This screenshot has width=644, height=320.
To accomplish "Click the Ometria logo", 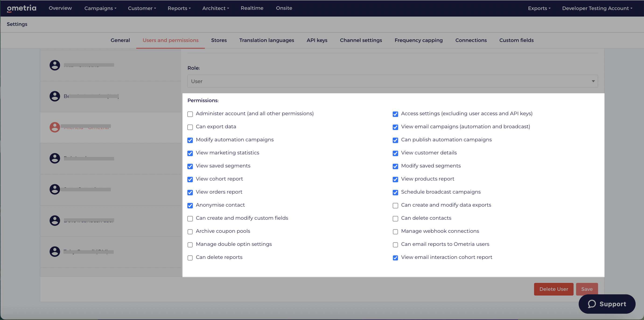I will point(21,8).
